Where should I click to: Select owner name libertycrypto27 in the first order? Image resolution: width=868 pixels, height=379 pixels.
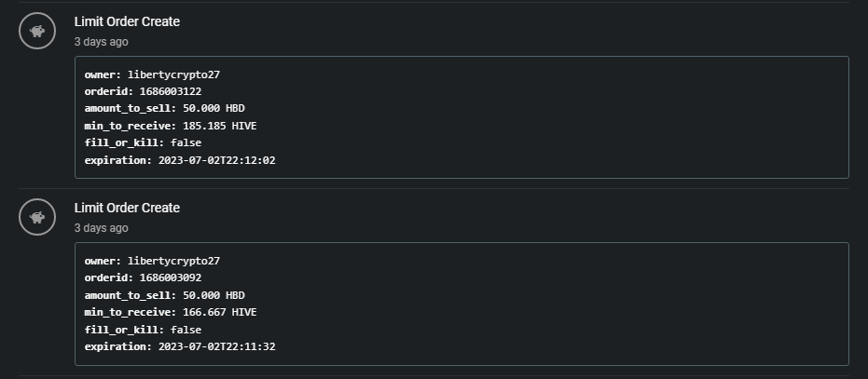(173, 74)
